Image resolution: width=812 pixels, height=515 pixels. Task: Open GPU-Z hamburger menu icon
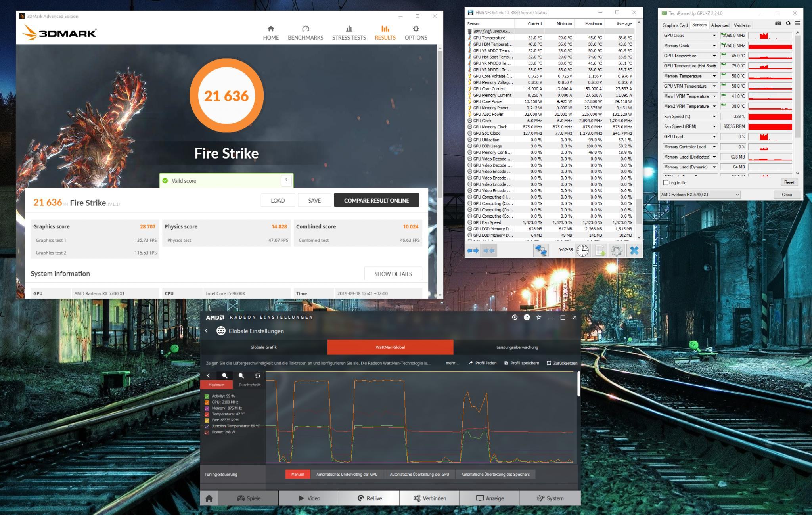tap(797, 23)
